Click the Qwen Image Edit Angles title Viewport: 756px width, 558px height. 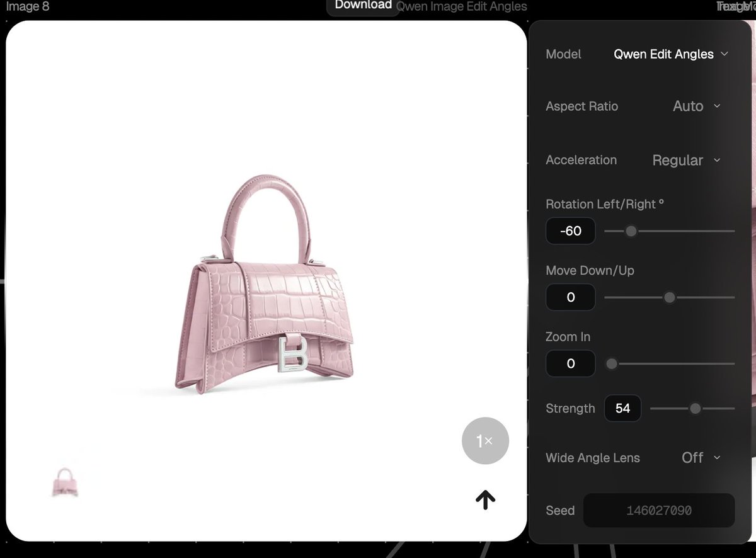click(x=462, y=6)
